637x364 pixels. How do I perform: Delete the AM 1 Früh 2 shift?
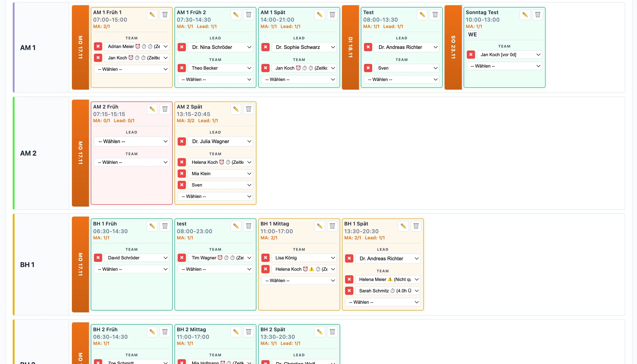[248, 15]
